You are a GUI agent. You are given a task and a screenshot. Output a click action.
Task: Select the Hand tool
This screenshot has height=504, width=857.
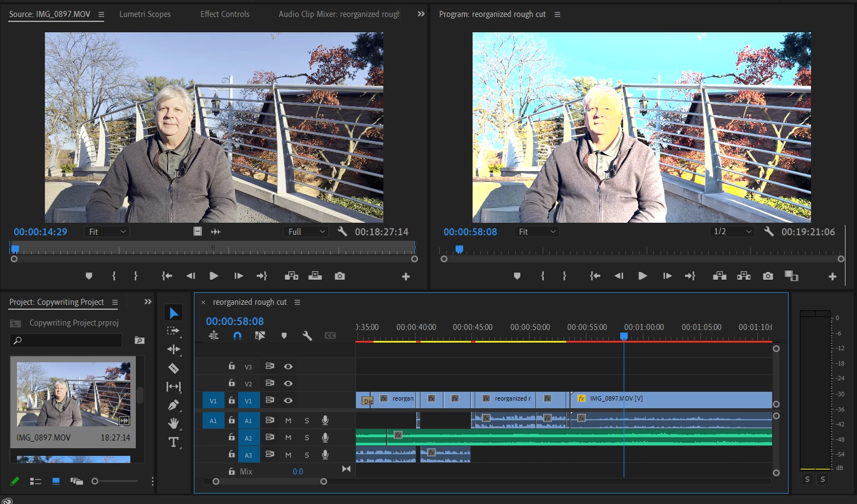coord(174,423)
